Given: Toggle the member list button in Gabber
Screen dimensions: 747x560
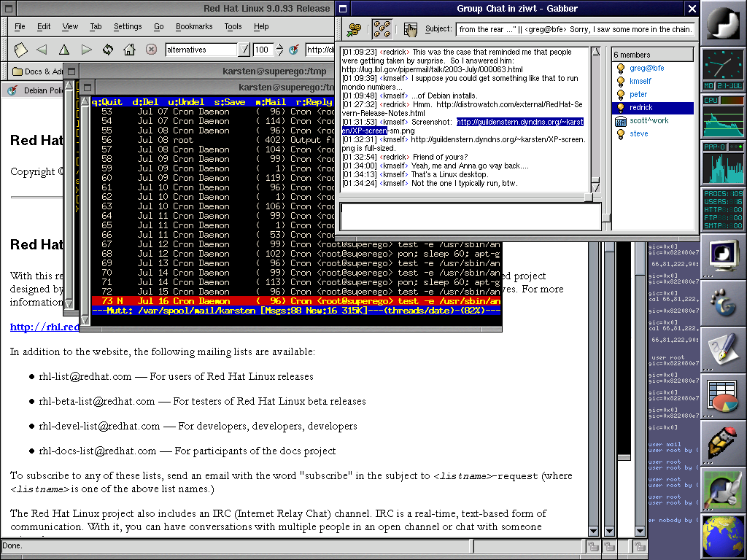Looking at the screenshot, I should point(382,29).
